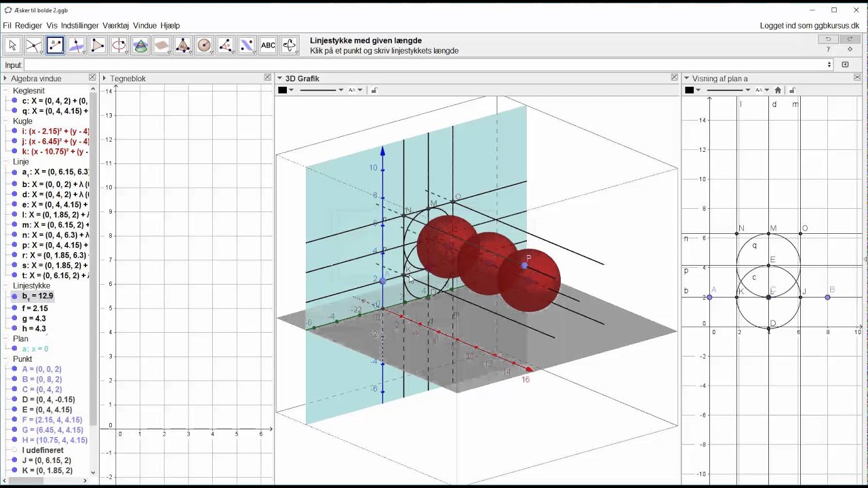Collapse the Linje group
The height and width of the screenshot is (488, 868).
7,162
